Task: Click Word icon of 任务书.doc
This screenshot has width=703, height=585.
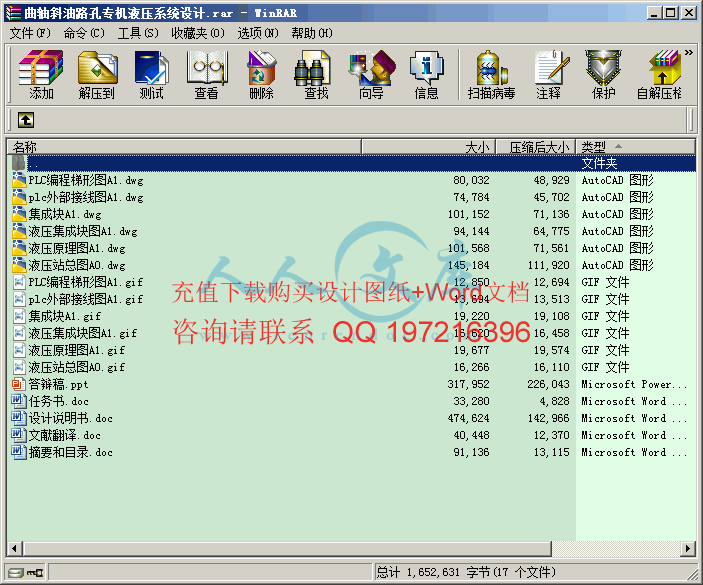Action: [19, 401]
